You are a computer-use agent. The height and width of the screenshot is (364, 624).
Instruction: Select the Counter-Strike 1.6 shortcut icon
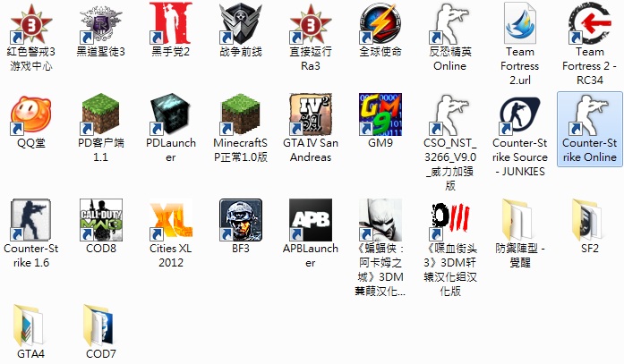point(31,220)
